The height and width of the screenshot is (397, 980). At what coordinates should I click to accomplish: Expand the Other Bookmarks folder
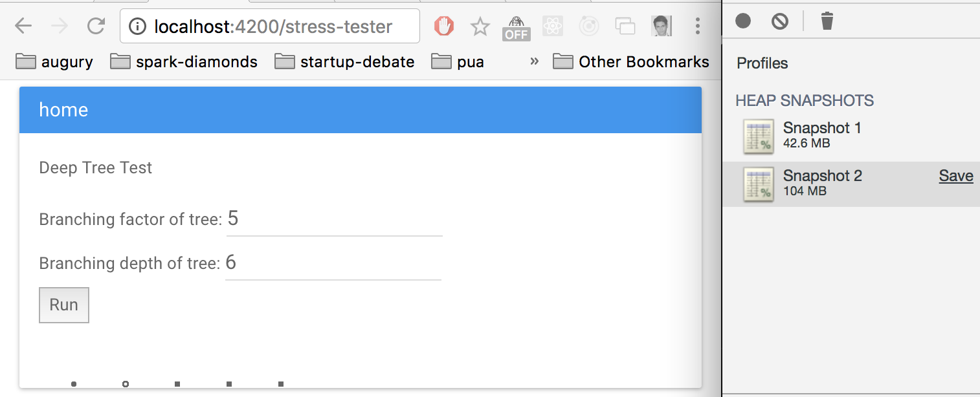point(631,61)
